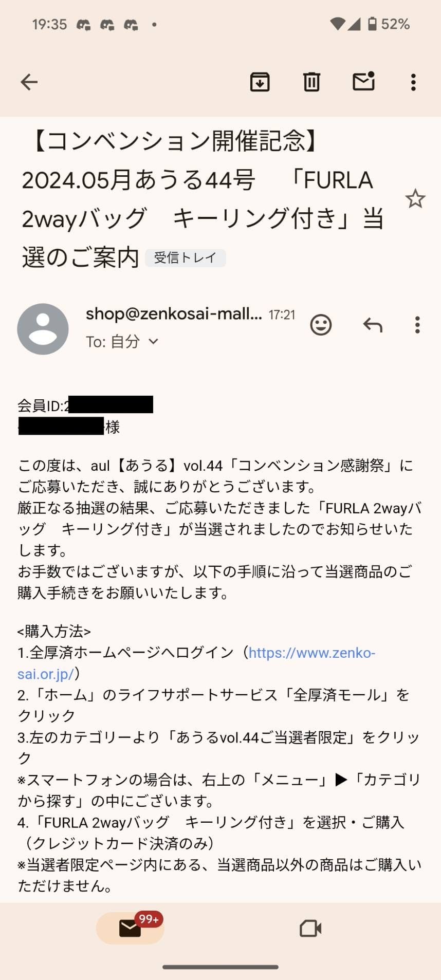The height and width of the screenshot is (980, 441).
Task: Tap the back arrow to leave email
Action: [29, 82]
